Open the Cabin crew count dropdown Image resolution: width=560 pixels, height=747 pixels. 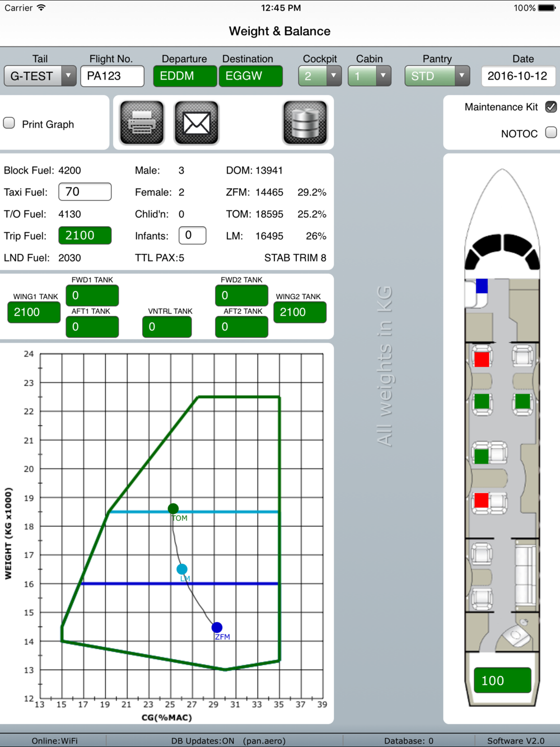370,76
